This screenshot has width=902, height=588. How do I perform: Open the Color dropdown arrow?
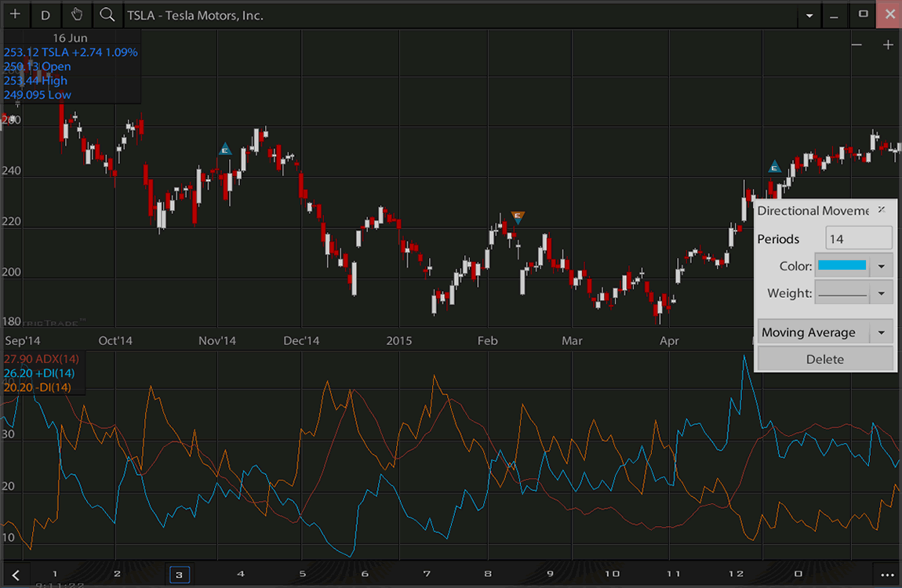pos(881,266)
